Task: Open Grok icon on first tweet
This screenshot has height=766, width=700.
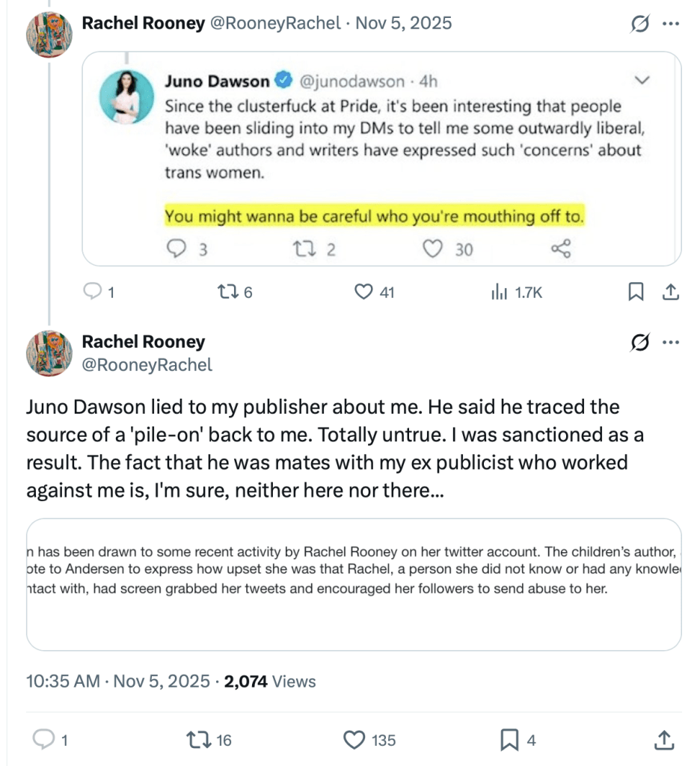Action: (640, 24)
